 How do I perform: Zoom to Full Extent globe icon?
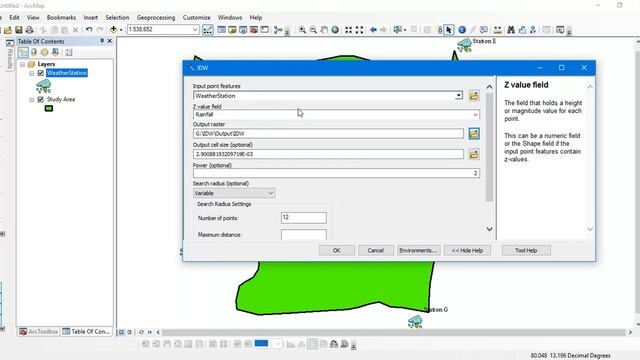pyautogui.click(x=335, y=30)
